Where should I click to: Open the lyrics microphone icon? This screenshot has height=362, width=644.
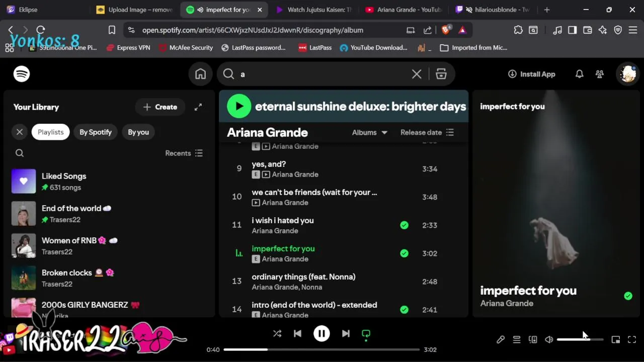[501, 339]
